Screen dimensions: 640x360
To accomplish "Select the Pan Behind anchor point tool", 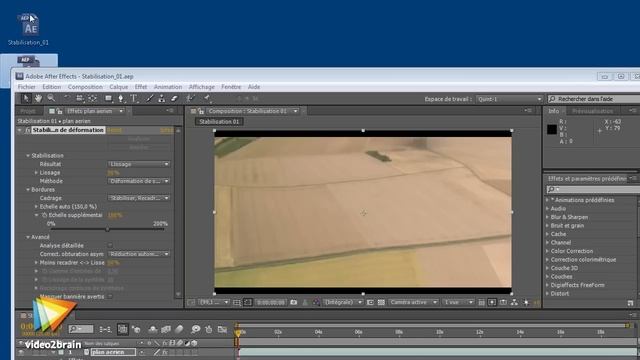I will [x=93, y=98].
